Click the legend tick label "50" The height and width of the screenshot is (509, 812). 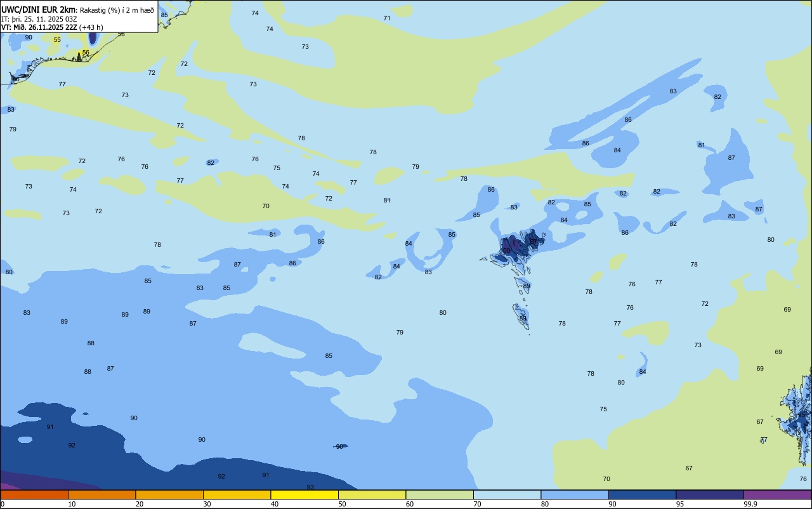(342, 504)
